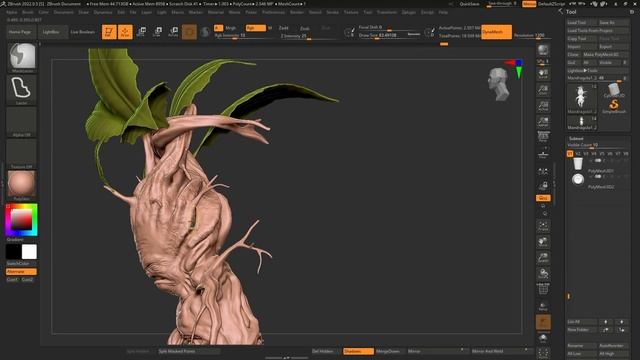
Task: Open the Help menu
Action: point(443,12)
